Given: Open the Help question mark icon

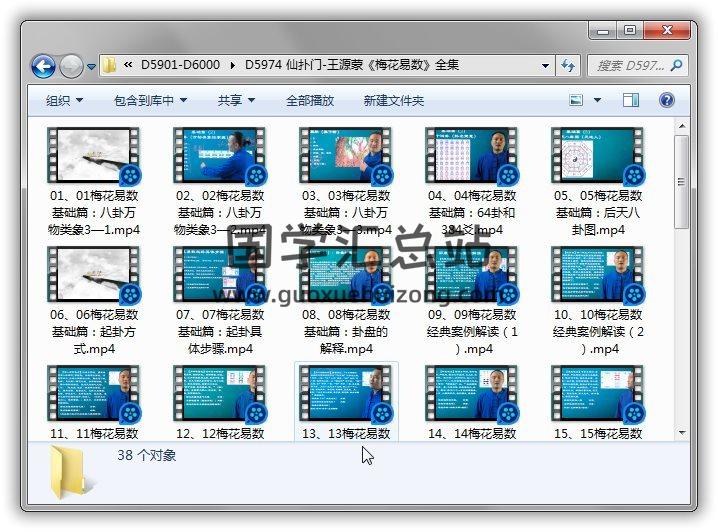Looking at the screenshot, I should [x=667, y=100].
